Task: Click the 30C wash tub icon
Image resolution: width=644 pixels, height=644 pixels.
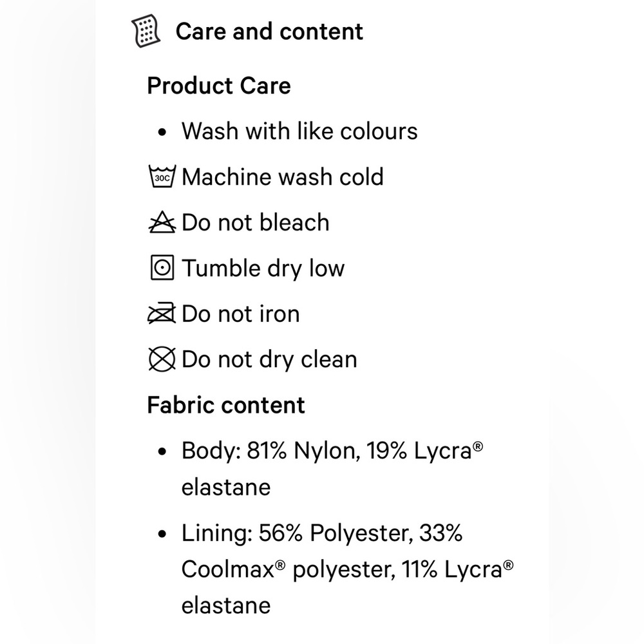Action: coord(162,176)
